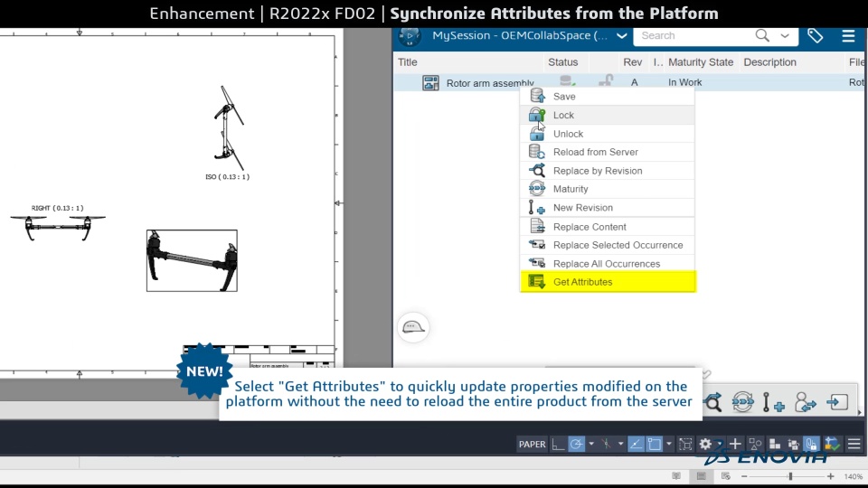Sort by the Title column header
The image size is (868, 488).
pos(408,62)
